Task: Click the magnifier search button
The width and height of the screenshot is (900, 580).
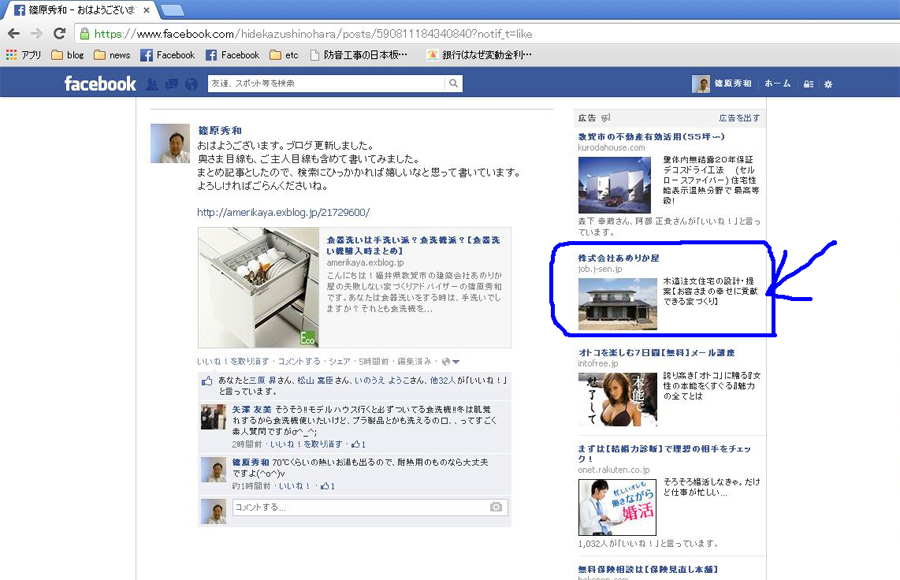Action: (x=453, y=83)
